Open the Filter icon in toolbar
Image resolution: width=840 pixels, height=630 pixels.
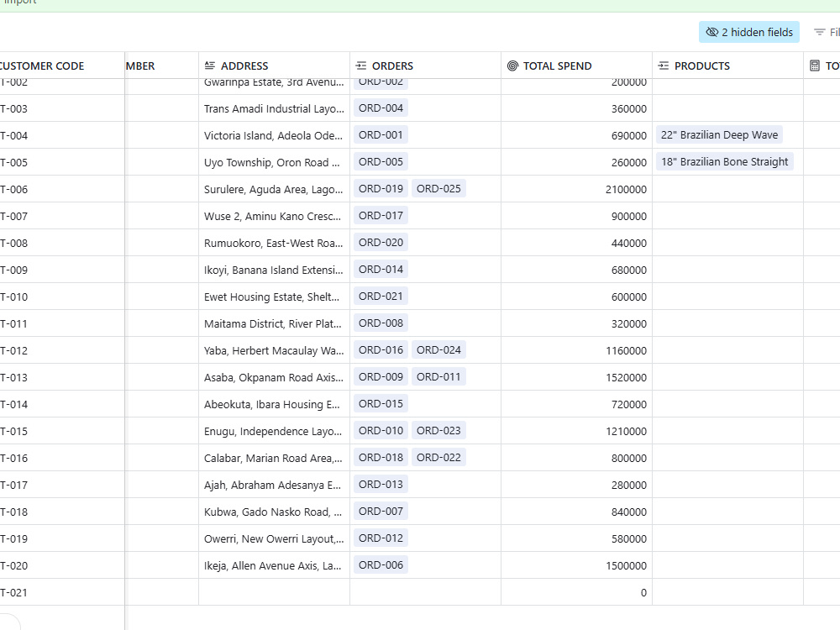[820, 32]
